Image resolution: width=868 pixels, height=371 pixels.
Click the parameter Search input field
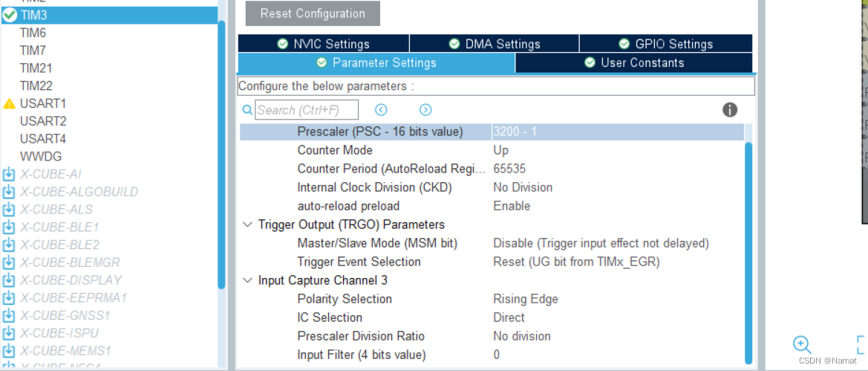[x=307, y=110]
